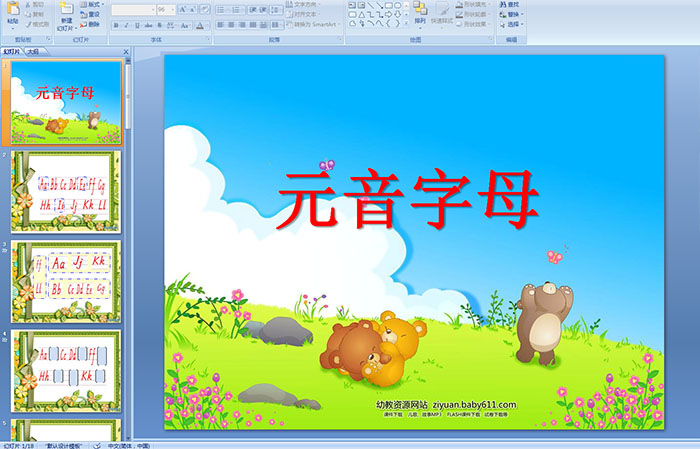Click the Numbering list button
700x449 pixels.
point(238,10)
